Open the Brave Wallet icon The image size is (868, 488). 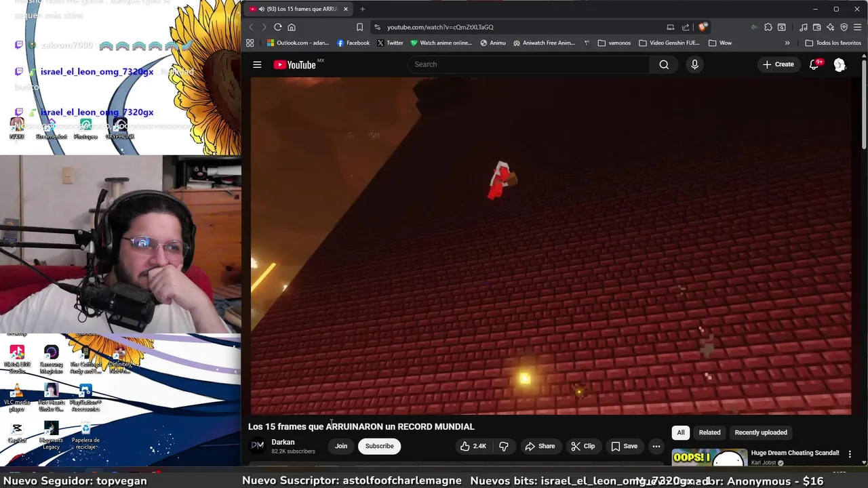[816, 27]
